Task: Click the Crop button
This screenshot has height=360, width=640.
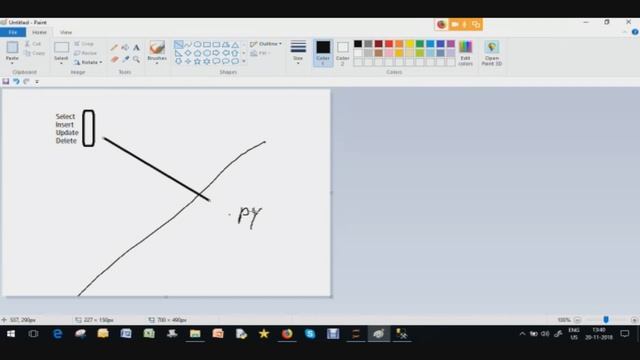Action: [84, 44]
